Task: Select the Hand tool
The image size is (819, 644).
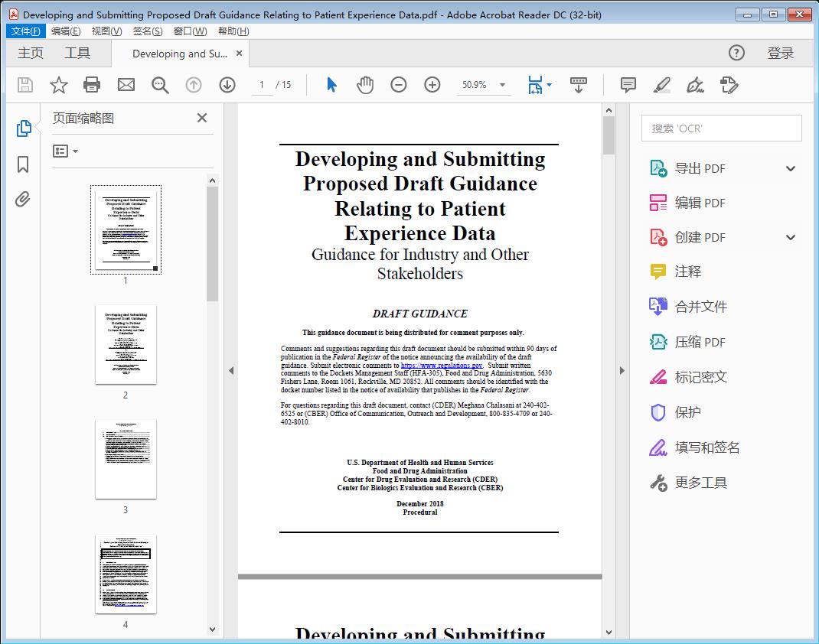Action: click(x=365, y=85)
